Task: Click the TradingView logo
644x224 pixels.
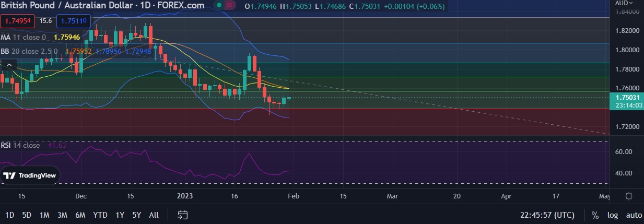Action: tap(29, 175)
